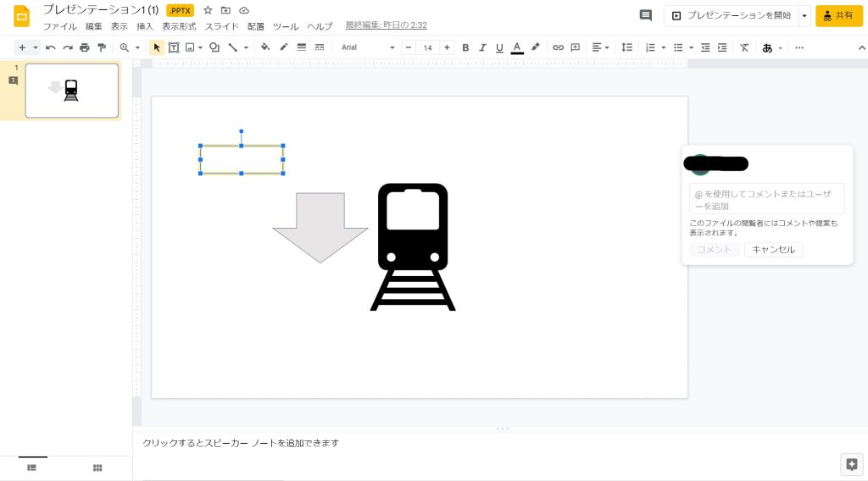Open the 挿入 menu

144,26
